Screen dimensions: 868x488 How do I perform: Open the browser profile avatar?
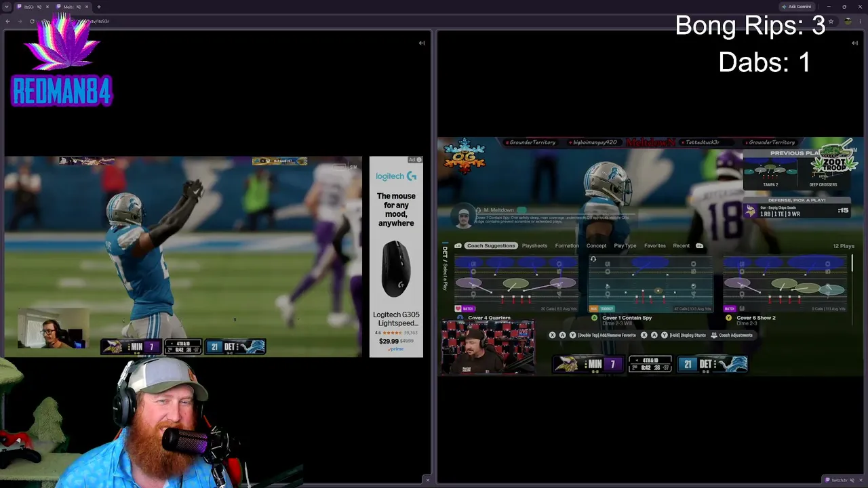(x=848, y=21)
